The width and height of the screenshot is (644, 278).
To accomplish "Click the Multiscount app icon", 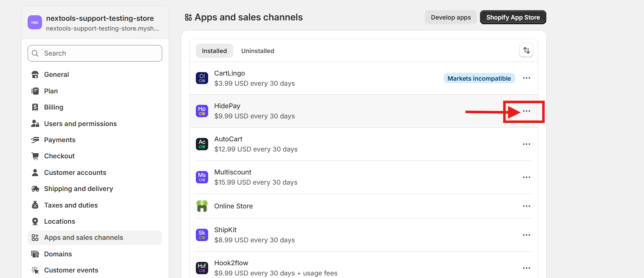I will (202, 177).
